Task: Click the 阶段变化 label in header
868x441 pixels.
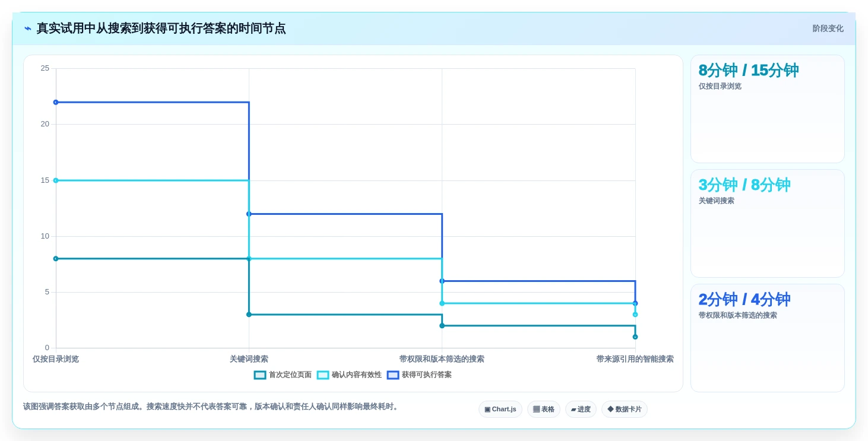Action: pos(828,28)
